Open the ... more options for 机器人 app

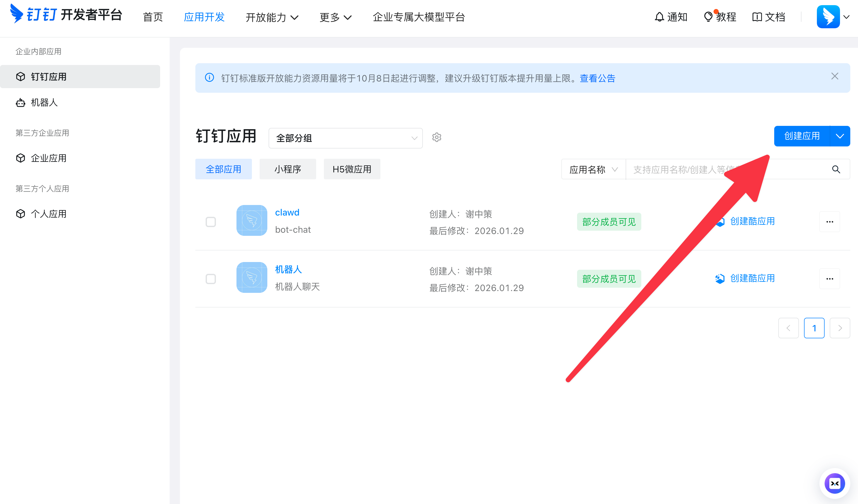[x=830, y=278]
